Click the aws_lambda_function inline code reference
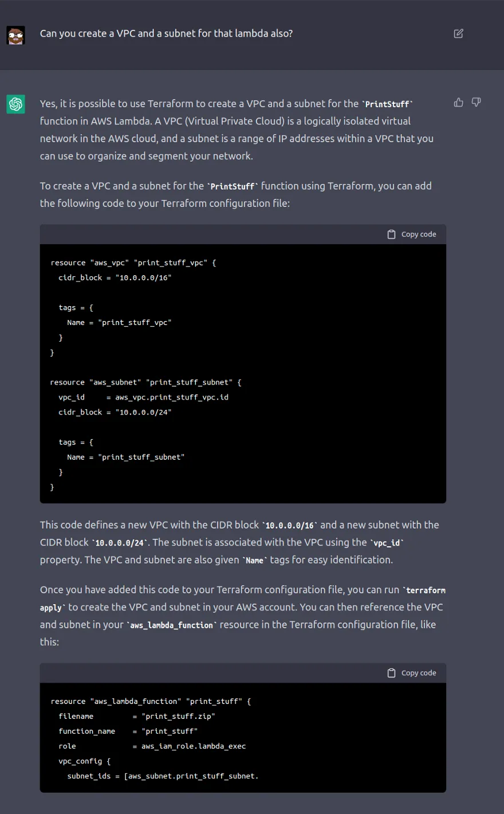Screen dimensions: 504x814 171,625
